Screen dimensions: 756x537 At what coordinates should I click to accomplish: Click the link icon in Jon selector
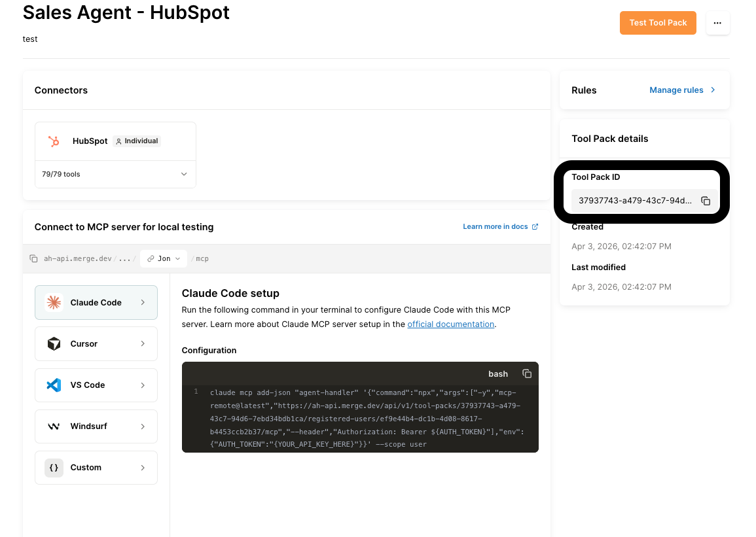151,258
